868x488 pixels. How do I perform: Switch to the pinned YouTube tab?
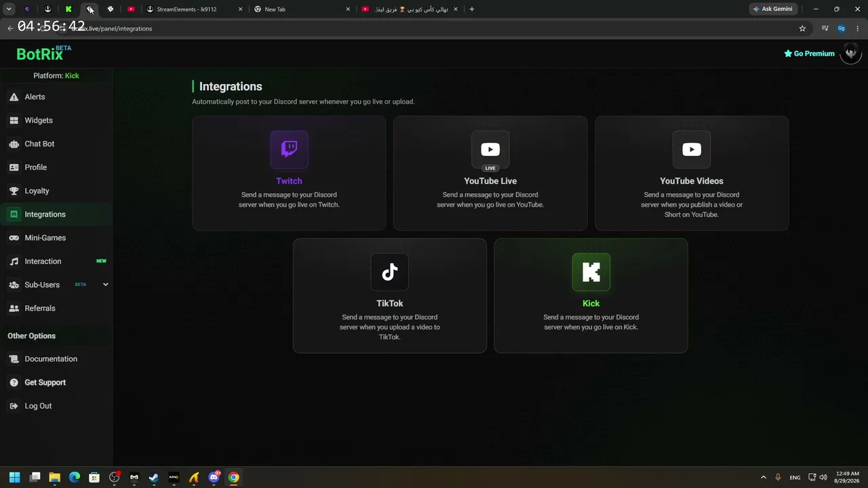(132, 9)
